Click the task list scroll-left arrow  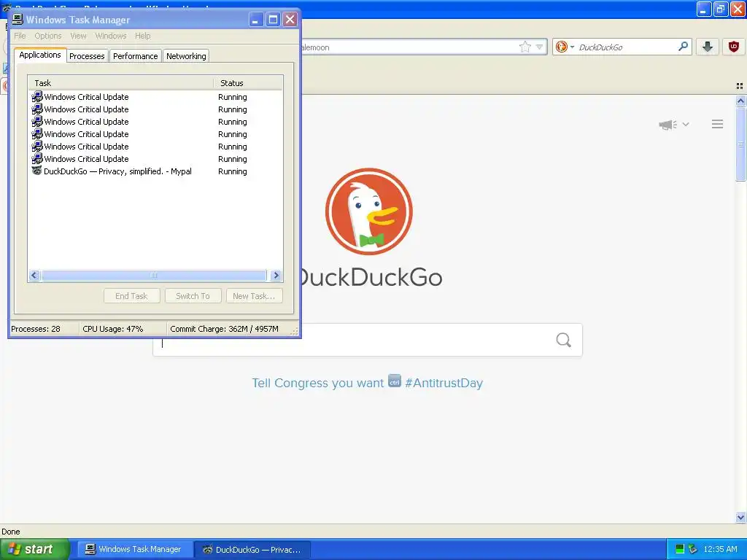coord(34,275)
